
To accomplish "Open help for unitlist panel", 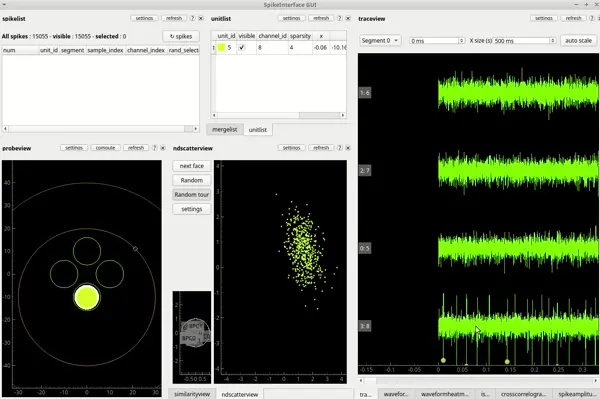I will pos(339,18).
